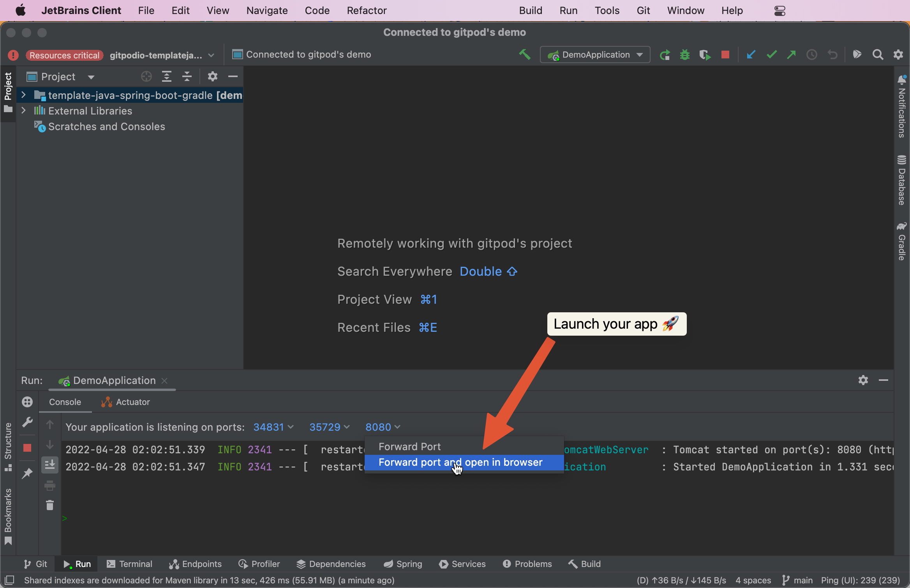
Task: Start debugging with the bug icon
Action: tap(684, 55)
